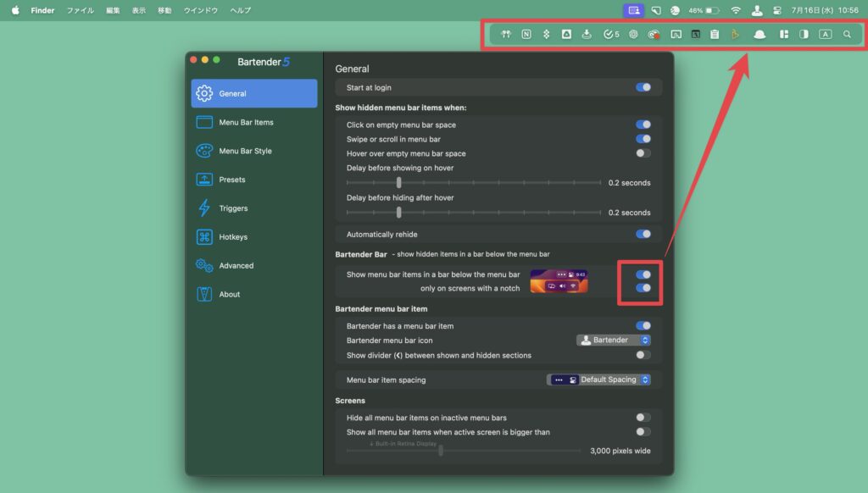The image size is (868, 493).
Task: Open the Google Drive icon in the Bartender Bar
Action: (x=566, y=34)
